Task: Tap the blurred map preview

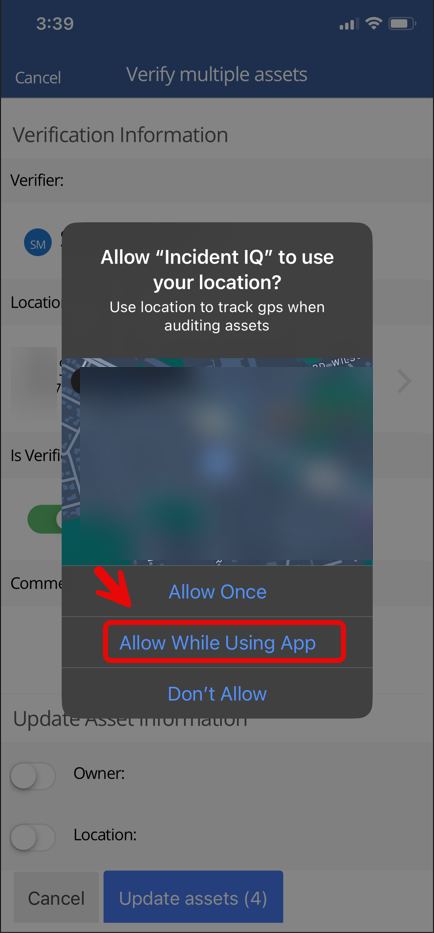Action: pos(217,462)
